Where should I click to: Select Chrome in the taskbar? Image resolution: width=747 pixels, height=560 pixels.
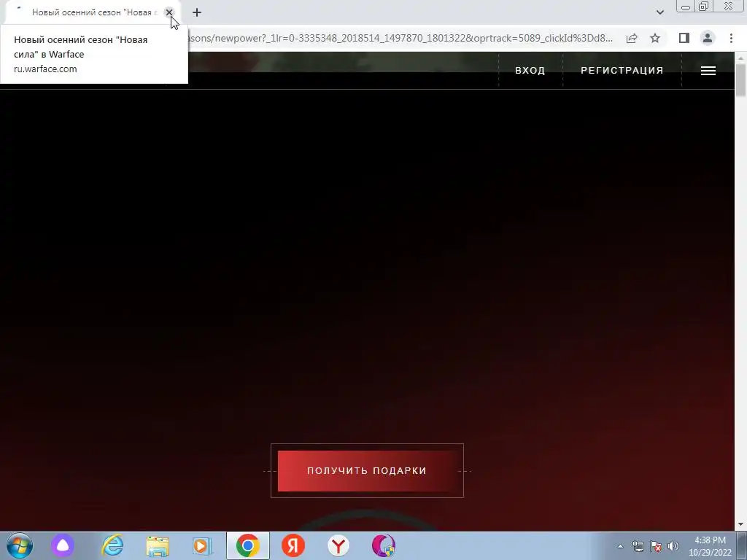[x=248, y=545]
